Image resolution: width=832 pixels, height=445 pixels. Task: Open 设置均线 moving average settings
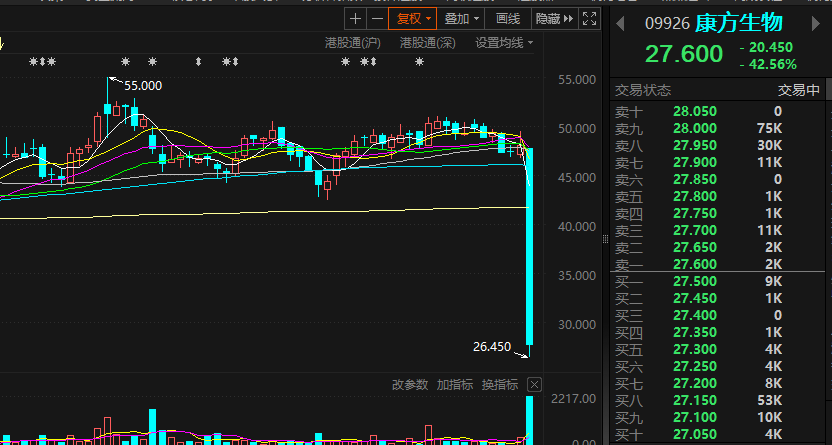coord(504,43)
